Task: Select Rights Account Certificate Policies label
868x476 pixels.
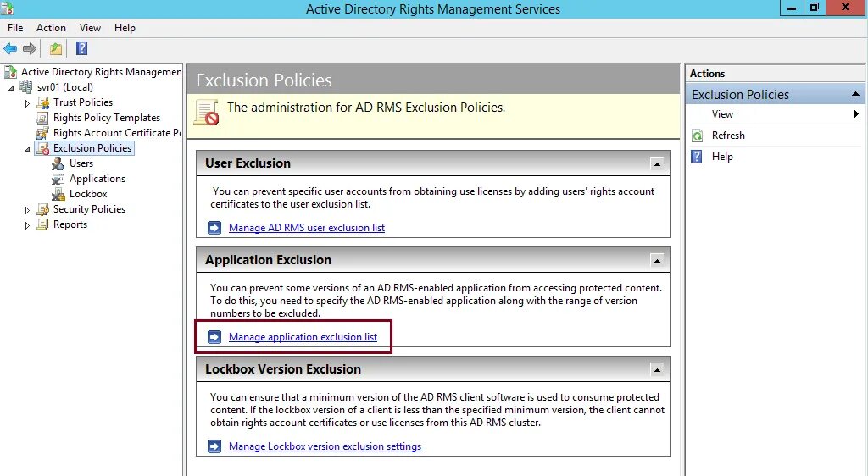Action: [117, 133]
